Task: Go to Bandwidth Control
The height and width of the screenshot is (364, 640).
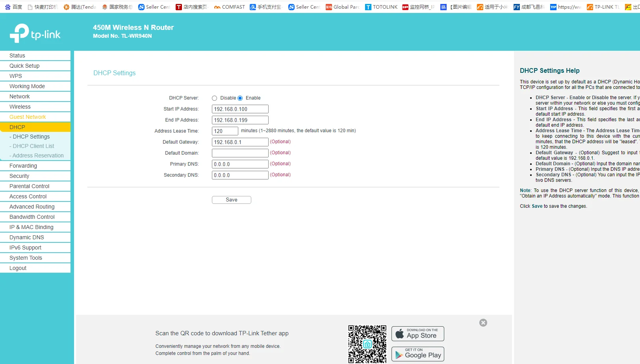Action: coord(35,217)
